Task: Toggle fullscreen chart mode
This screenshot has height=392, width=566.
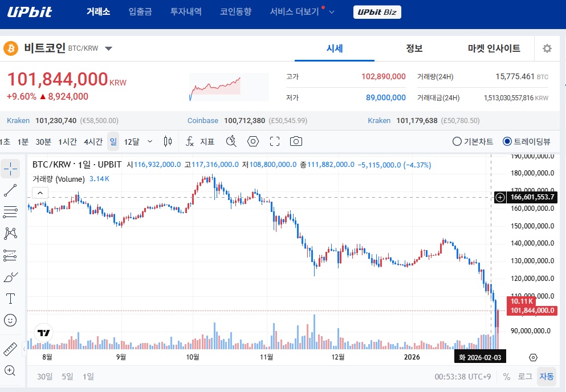Action: pyautogui.click(x=275, y=141)
